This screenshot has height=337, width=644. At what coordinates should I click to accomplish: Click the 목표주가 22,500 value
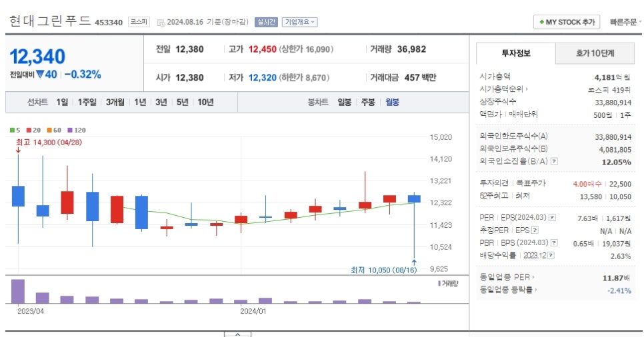[620, 184]
